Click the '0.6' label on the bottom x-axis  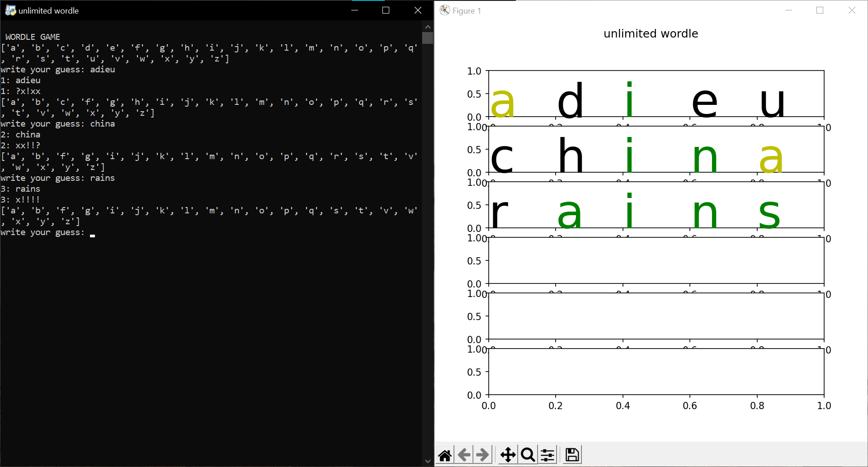pos(690,406)
